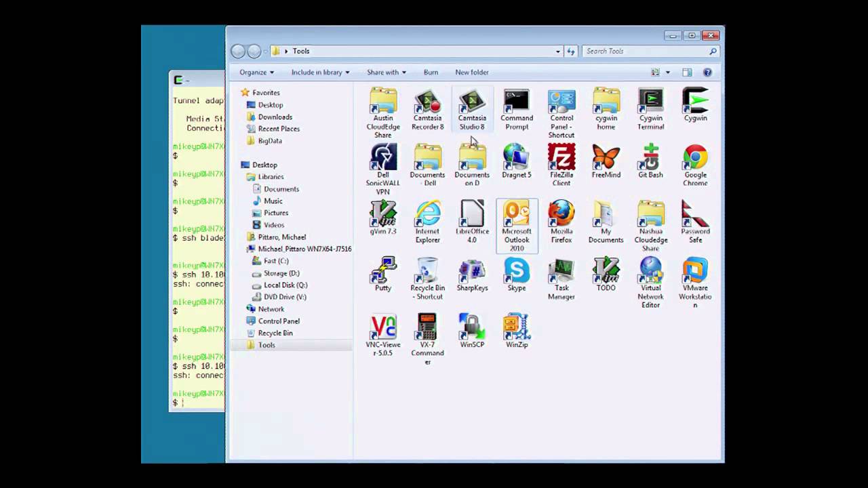Launch the VMware Workstation shortcut

695,283
